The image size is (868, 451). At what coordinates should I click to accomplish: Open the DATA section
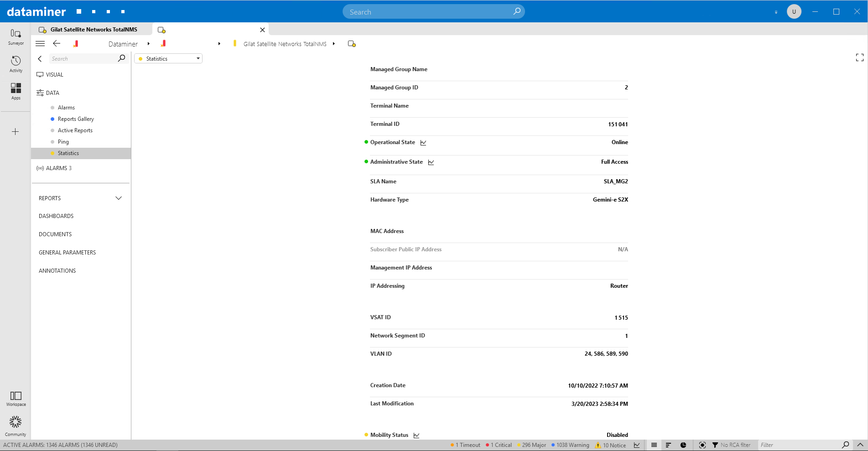pyautogui.click(x=52, y=93)
